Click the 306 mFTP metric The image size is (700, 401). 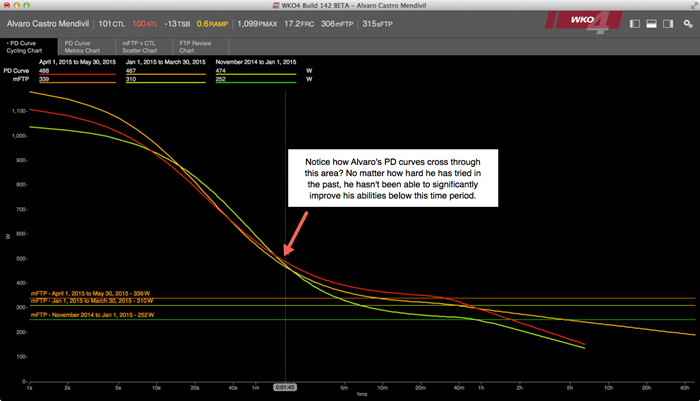point(337,24)
